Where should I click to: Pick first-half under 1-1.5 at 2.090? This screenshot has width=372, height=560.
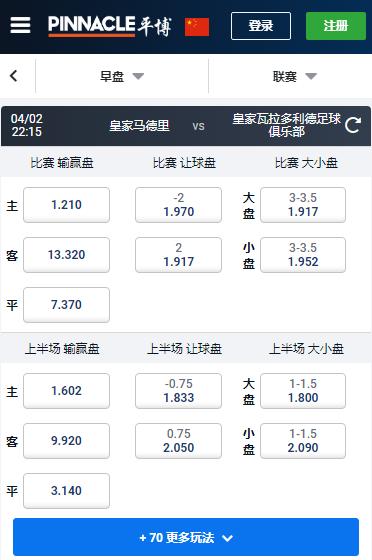click(x=303, y=441)
